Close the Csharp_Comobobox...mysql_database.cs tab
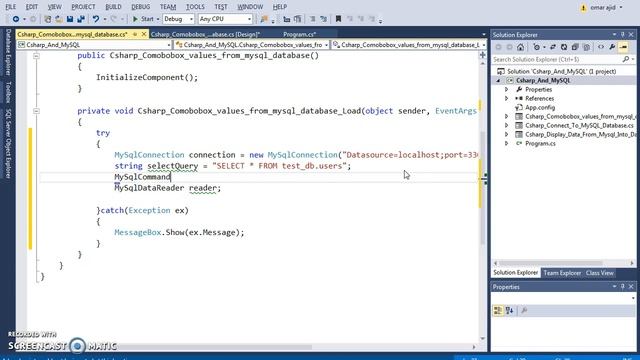 click(144, 34)
